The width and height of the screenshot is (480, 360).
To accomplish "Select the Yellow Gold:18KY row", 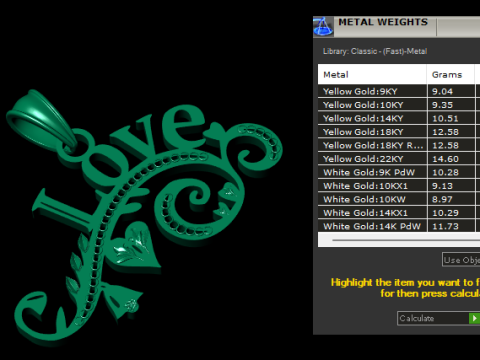I will (x=399, y=132).
